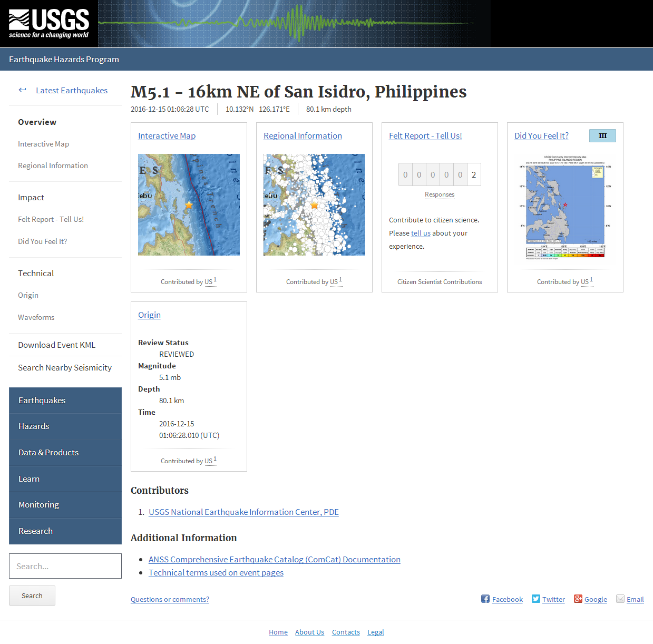Click the tell us link
Image resolution: width=653 pixels, height=644 pixels.
tap(420, 233)
